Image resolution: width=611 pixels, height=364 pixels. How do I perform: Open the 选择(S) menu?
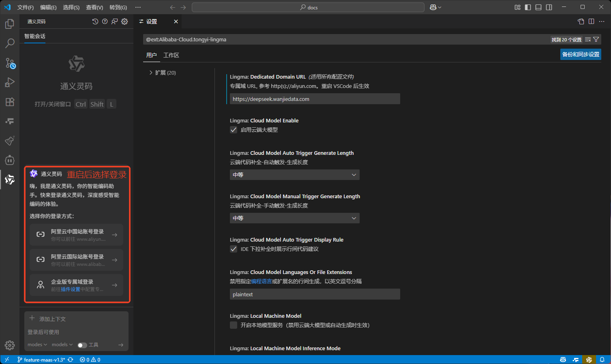[x=71, y=7]
